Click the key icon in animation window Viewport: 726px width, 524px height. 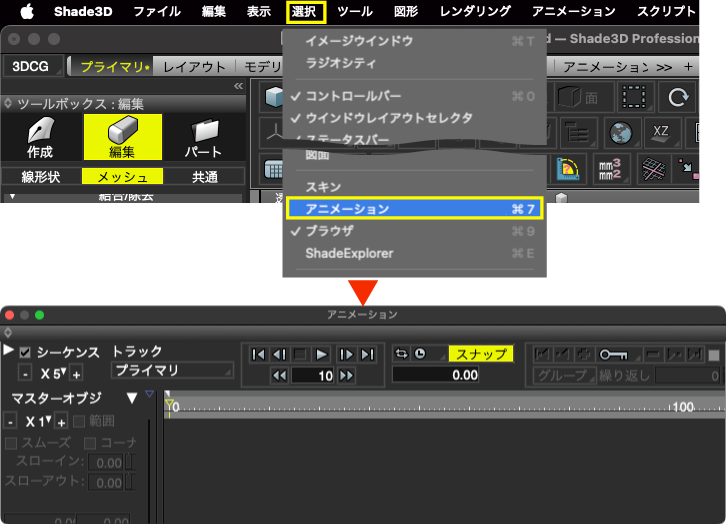[x=613, y=355]
